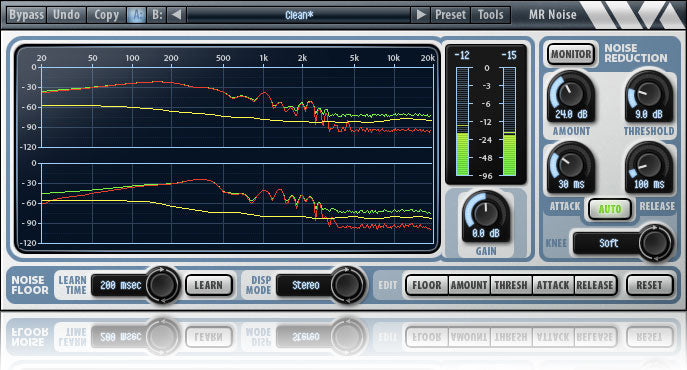The height and width of the screenshot is (370, 687).
Task: Click the -15 peak readout
Action: [x=509, y=55]
